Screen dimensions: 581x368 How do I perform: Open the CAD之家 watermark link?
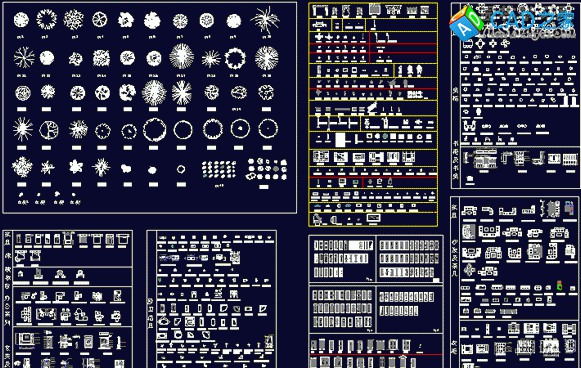pos(533,20)
